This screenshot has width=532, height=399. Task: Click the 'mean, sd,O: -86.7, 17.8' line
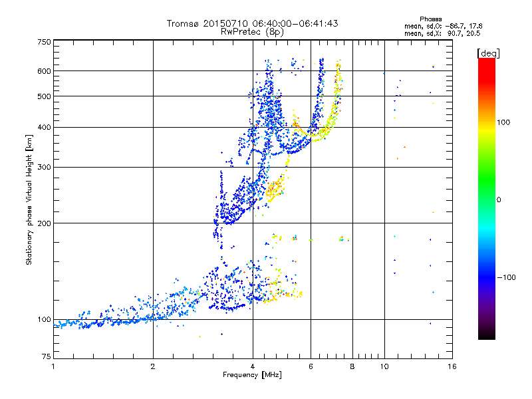pos(443,26)
